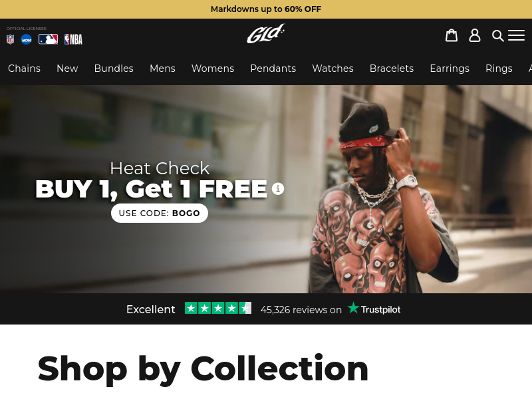Select Womens in the navigation bar
The image size is (532, 399).
pos(213,68)
